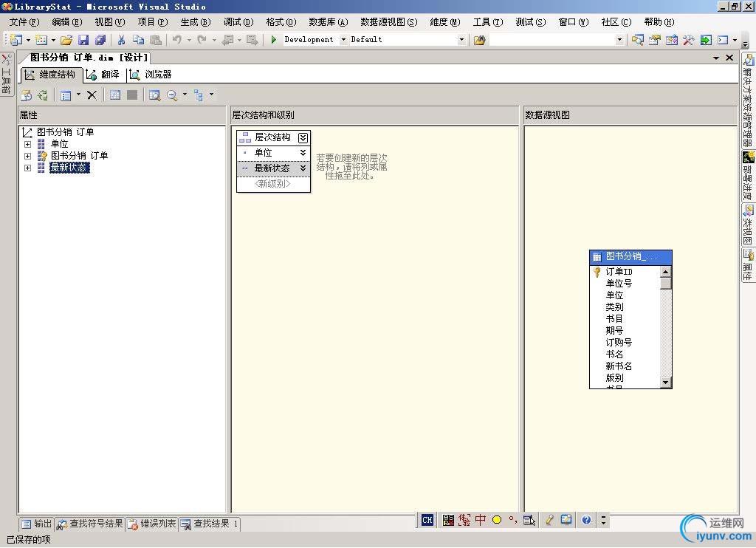Screen dimensions: 756x548
Task: Open the 工具箱 side tab
Action: click(6, 74)
